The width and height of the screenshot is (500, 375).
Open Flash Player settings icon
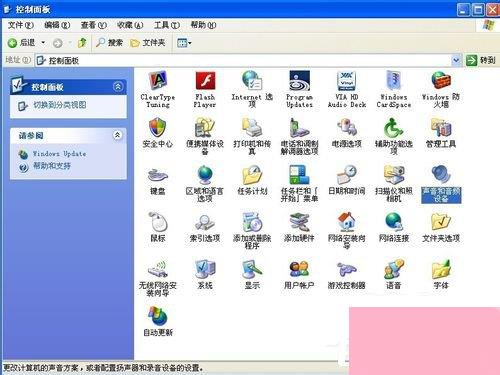coord(205,81)
